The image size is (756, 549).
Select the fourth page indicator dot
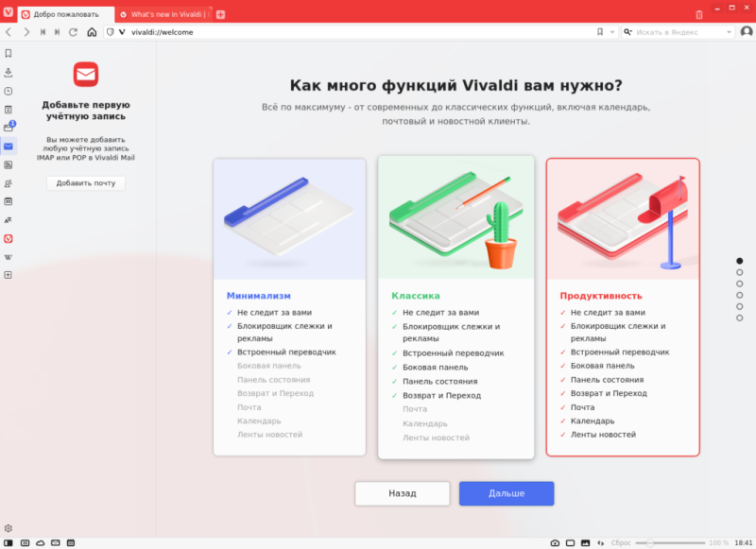click(740, 295)
